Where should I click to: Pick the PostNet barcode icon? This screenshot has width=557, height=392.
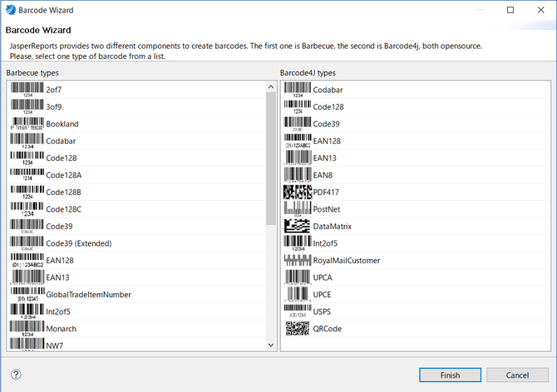tap(298, 209)
